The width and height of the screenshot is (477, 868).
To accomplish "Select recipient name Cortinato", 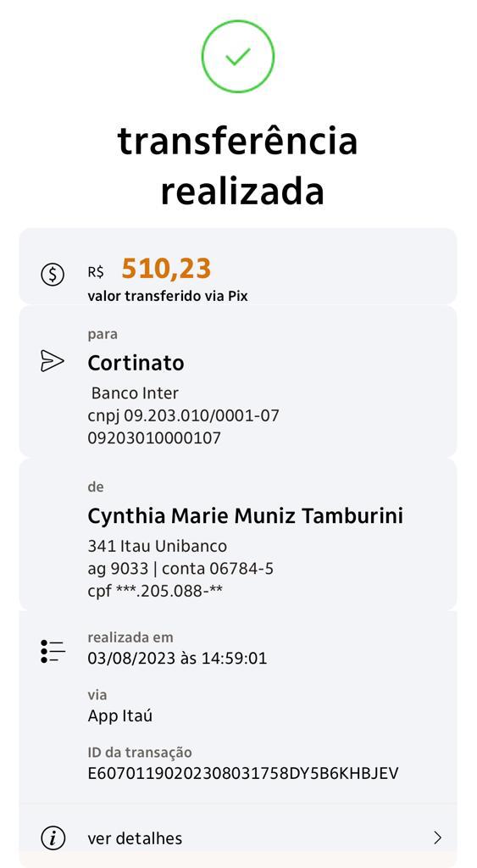I will (x=136, y=363).
